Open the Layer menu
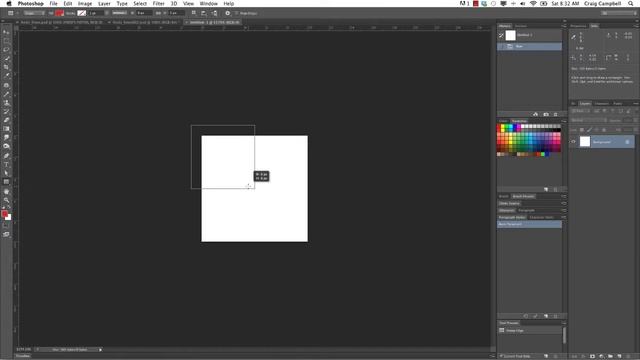Screen dimensions: 640x360 pyautogui.click(x=104, y=3)
